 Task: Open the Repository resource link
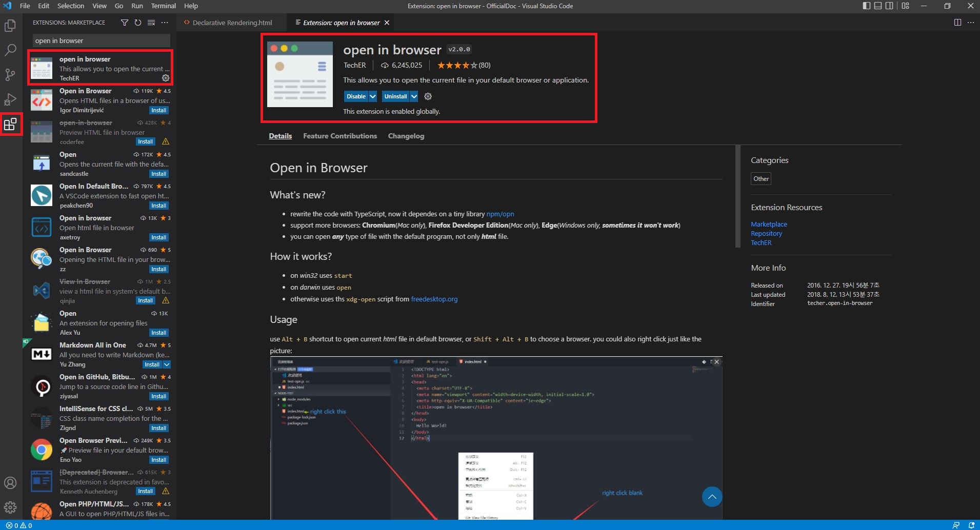pyautogui.click(x=766, y=233)
